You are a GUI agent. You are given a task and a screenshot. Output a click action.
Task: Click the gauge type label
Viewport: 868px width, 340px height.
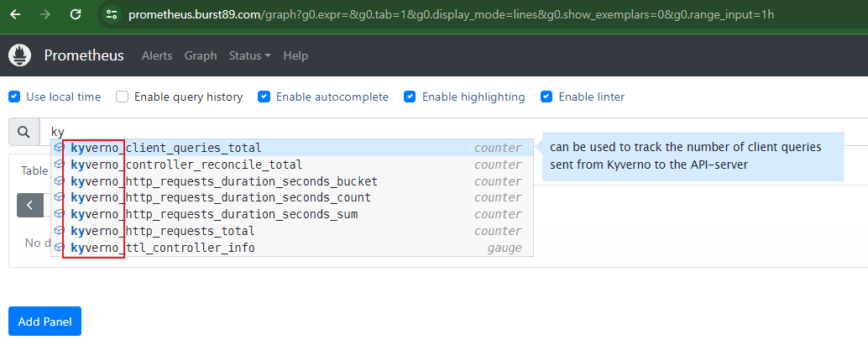point(505,248)
